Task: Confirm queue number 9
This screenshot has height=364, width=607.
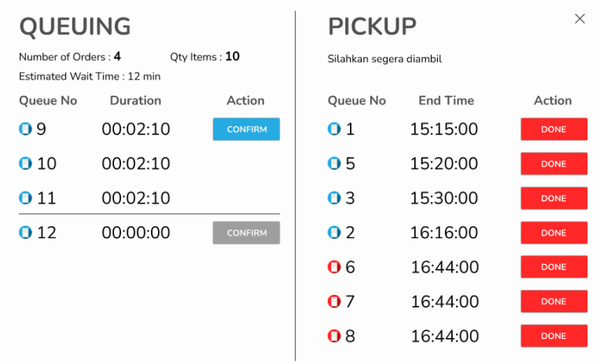Action: point(246,129)
